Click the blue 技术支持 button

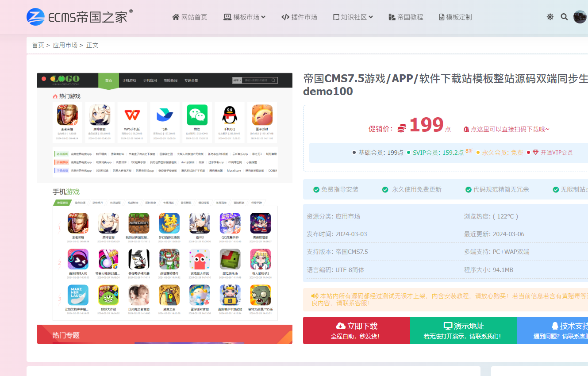pos(553,330)
